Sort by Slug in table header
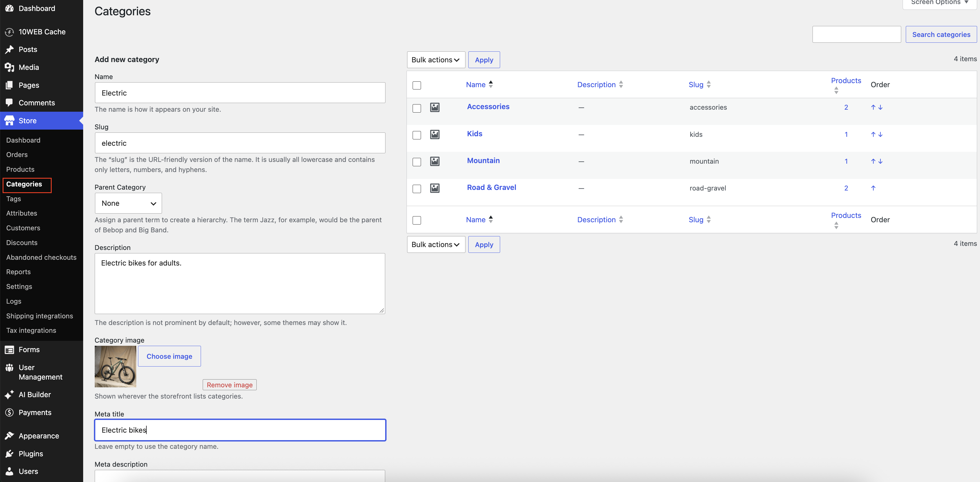Viewport: 980px width, 482px height. pos(699,84)
